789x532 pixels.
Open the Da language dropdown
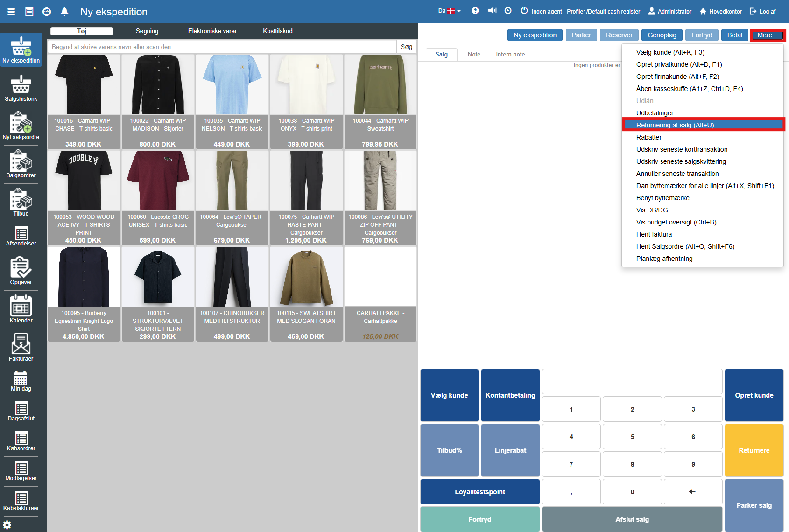pyautogui.click(x=449, y=11)
